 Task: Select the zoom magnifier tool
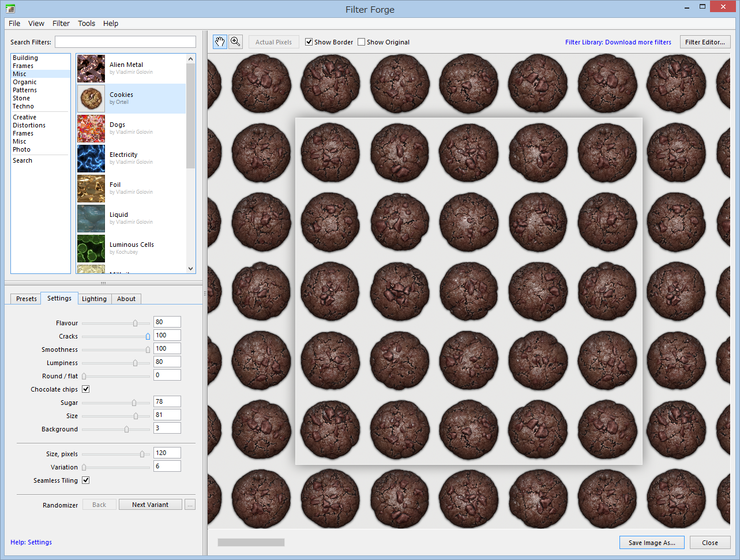[235, 42]
